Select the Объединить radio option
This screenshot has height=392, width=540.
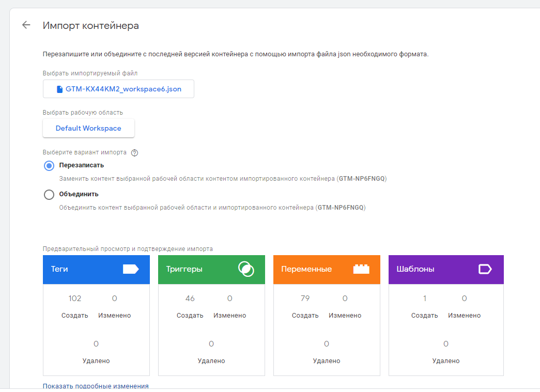49,195
